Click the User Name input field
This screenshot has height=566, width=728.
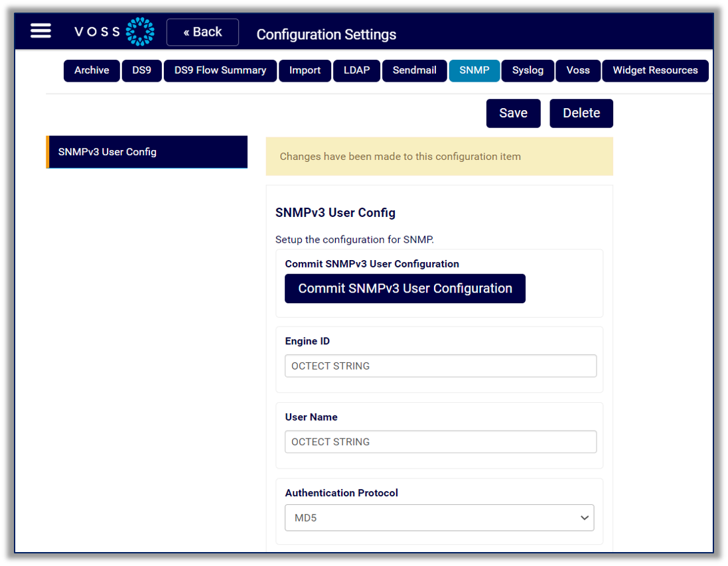coord(440,441)
